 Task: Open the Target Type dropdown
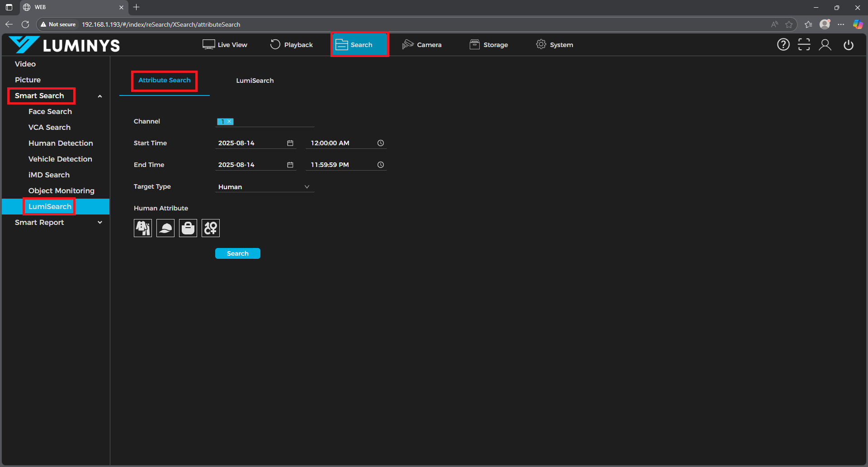(x=264, y=187)
